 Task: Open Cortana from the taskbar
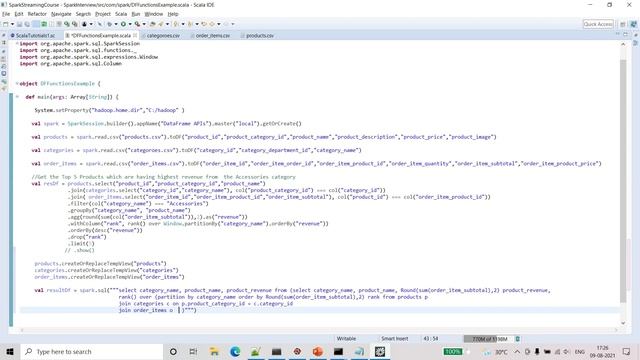pos(173,351)
